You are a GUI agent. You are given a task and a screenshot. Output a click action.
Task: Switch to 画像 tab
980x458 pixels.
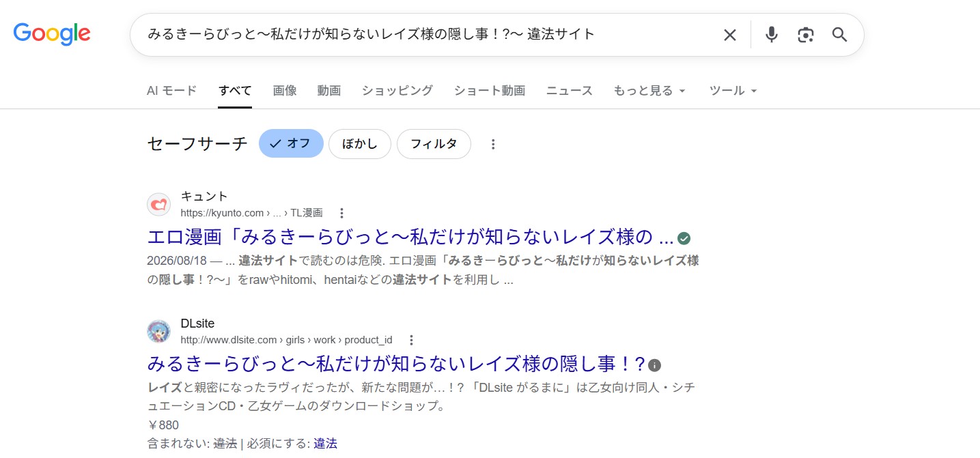pos(285,91)
